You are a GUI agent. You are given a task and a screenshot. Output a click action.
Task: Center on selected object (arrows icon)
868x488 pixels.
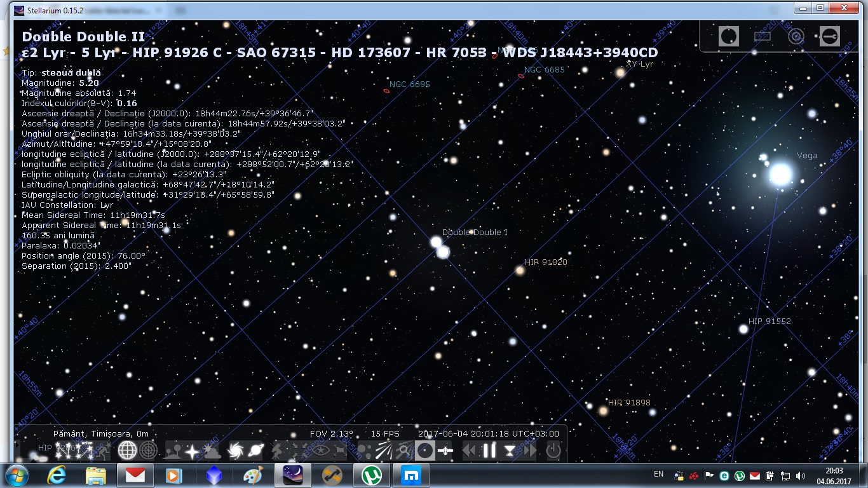pos(298,451)
